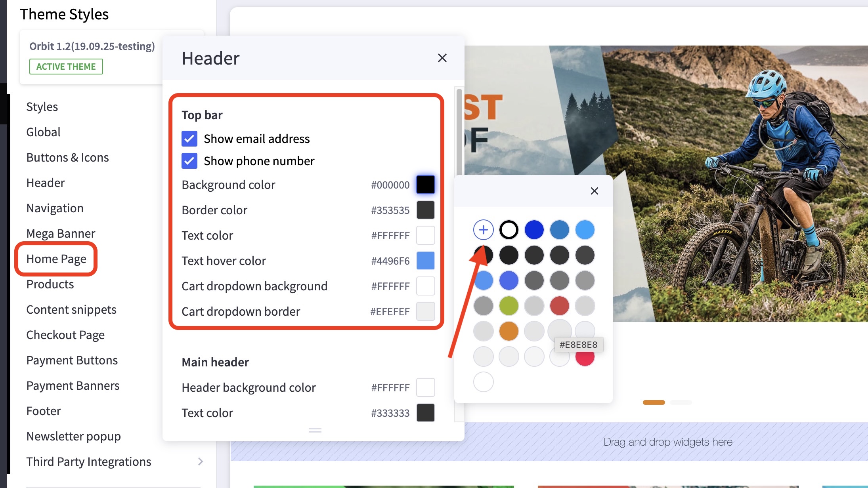This screenshot has height=488, width=868.
Task: Go to Navigation settings
Action: point(55,208)
